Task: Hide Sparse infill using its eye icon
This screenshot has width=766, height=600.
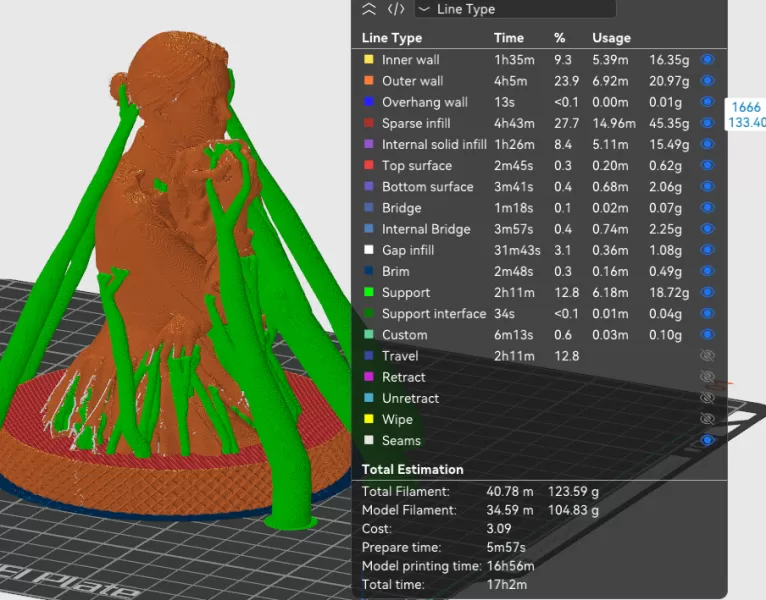Action: [708, 123]
